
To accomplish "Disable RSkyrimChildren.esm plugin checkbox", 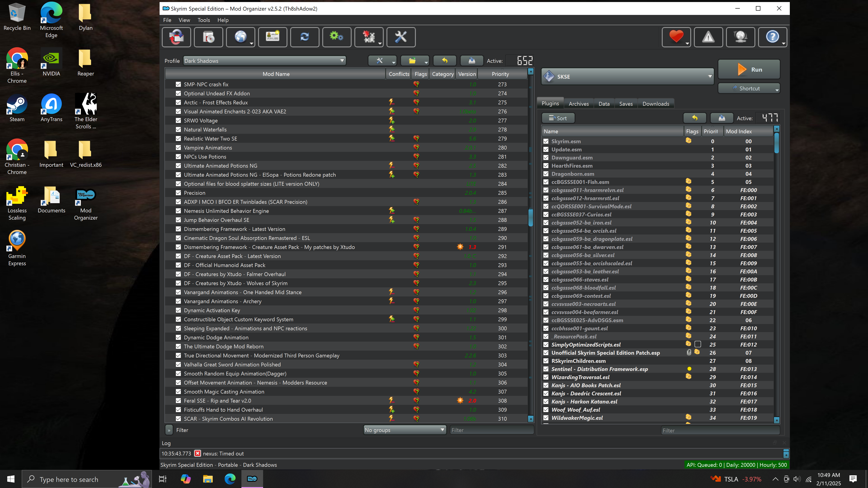I will tap(546, 361).
